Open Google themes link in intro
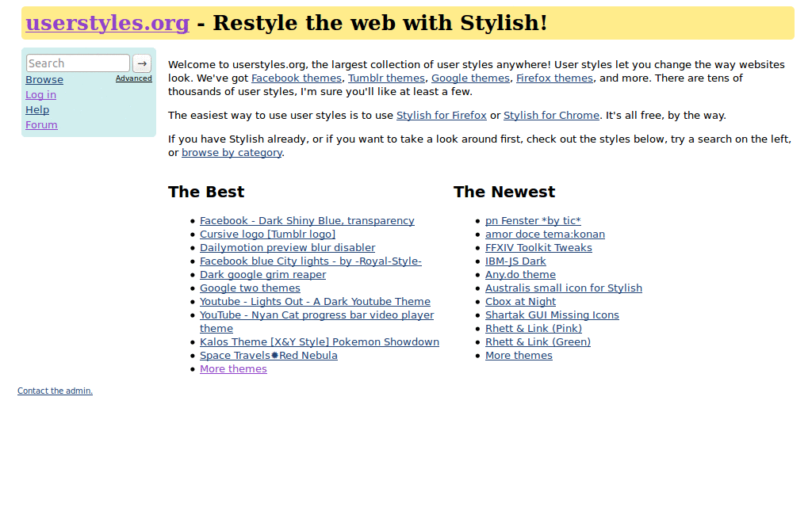This screenshot has height=511, width=812. click(x=471, y=78)
